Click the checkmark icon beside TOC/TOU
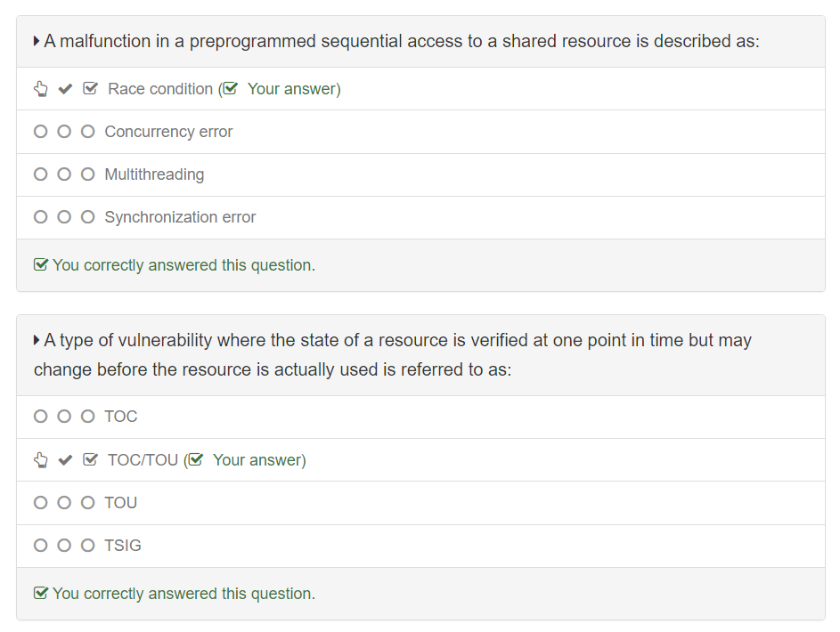The image size is (840, 632). coord(65,460)
